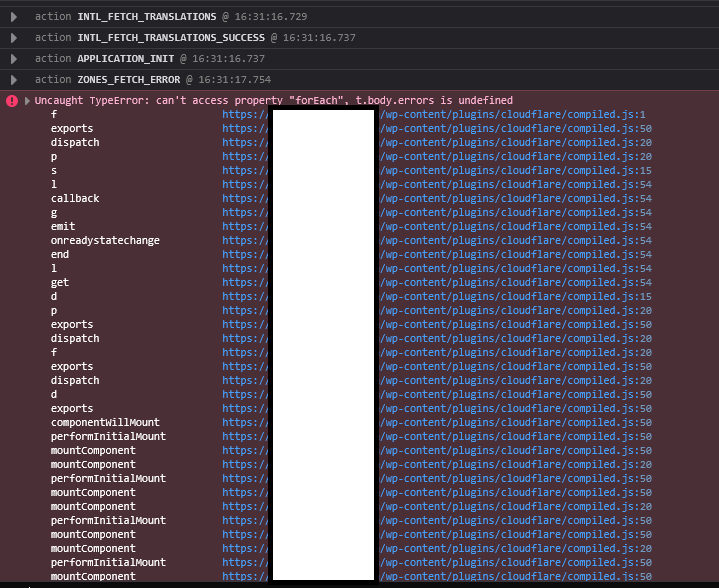719x588 pixels.
Task: Select the emit function name
Action: [x=63, y=227]
